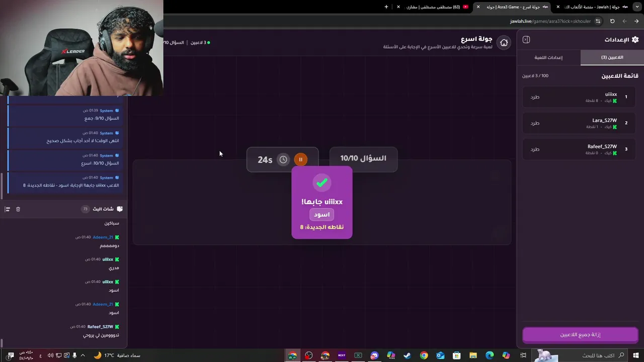Open the إعدادات اللعبة game settings tab
The height and width of the screenshot is (362, 644).
(x=548, y=57)
